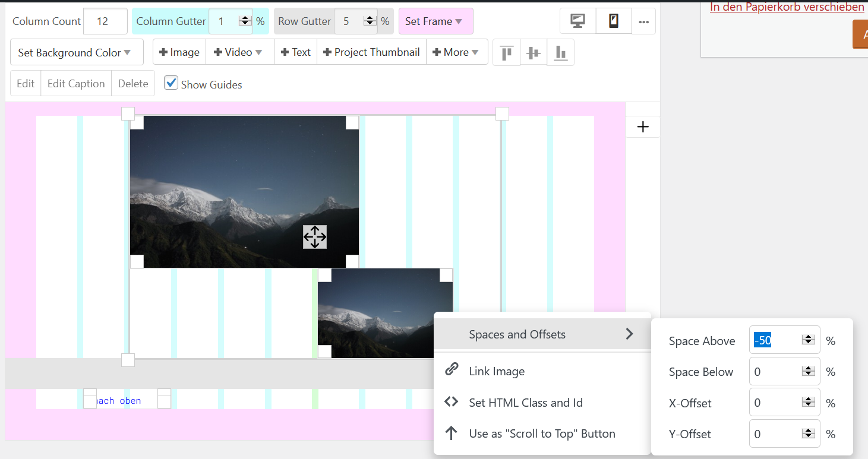Click the Edit Caption button
Image resolution: width=868 pixels, height=459 pixels.
point(76,84)
